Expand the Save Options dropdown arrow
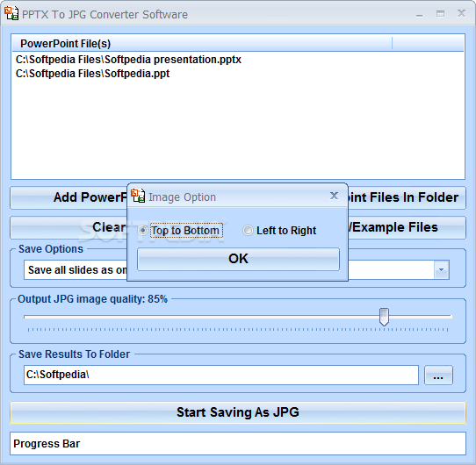476x465 pixels. (x=442, y=269)
